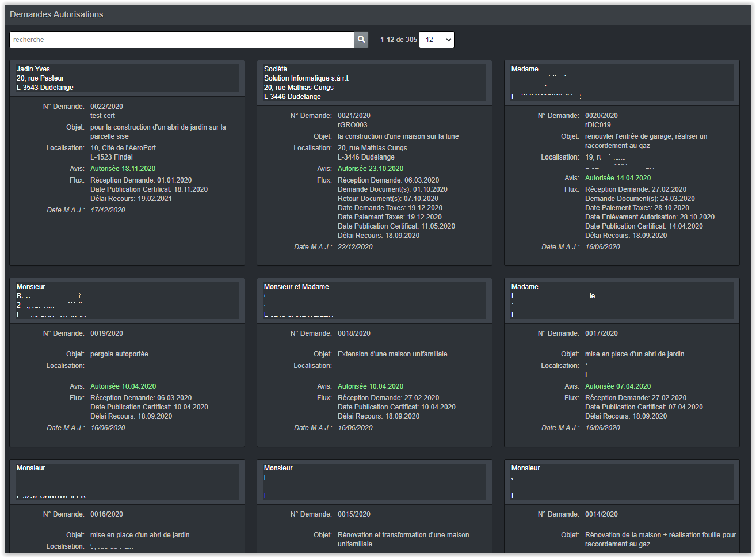Select request number 0021/2020
Screen dimensions: 756x558
pos(354,116)
